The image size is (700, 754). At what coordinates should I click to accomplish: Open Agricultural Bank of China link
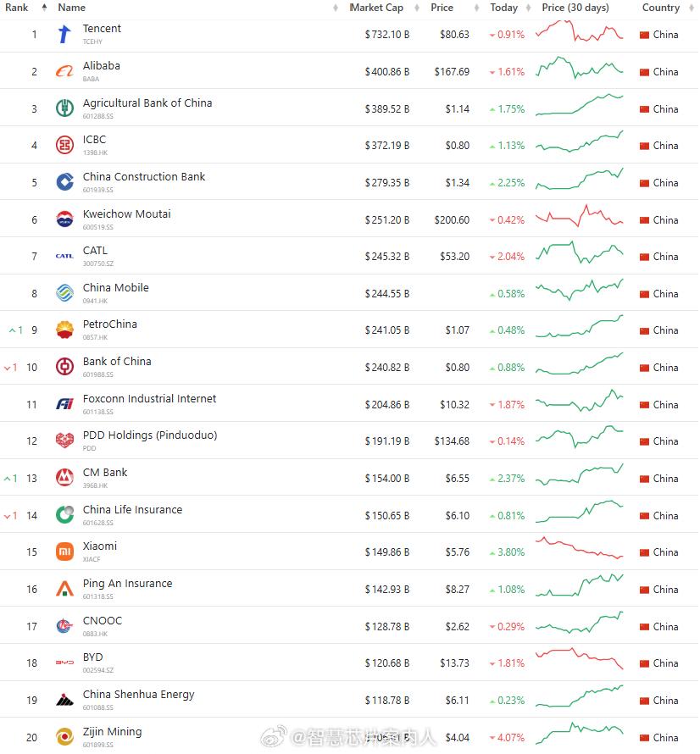[x=147, y=103]
